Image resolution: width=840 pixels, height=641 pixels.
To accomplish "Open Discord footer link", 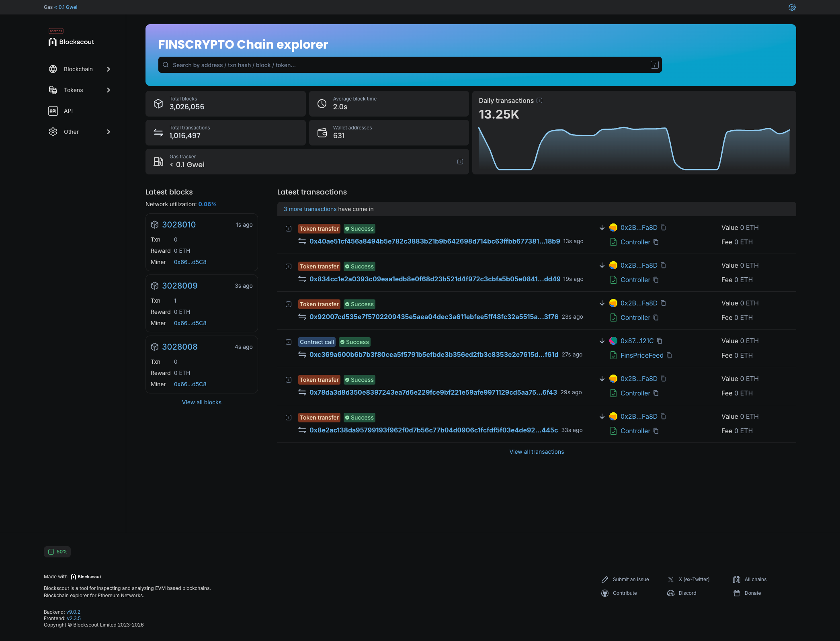I will pyautogui.click(x=682, y=593).
